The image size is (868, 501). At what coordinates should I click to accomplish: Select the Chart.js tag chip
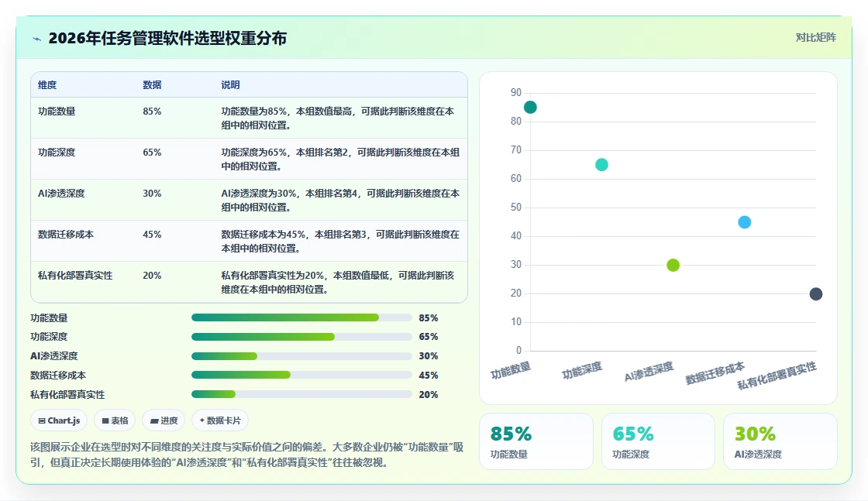59,420
